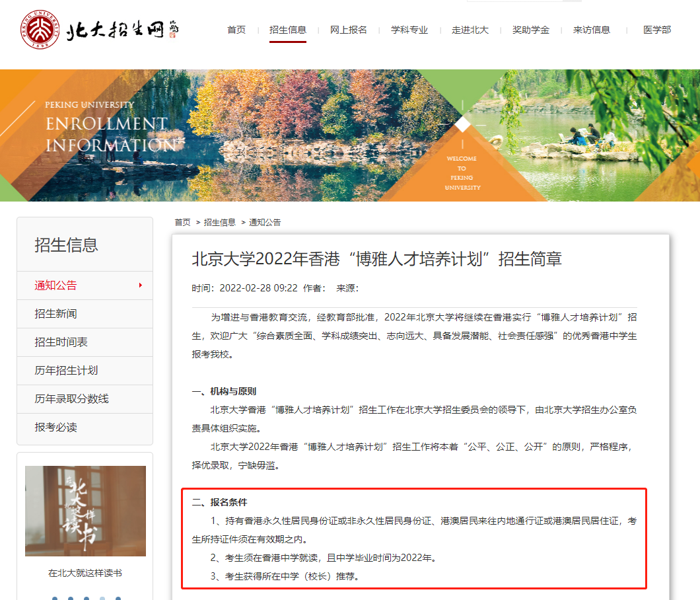Open the 来访信息 navigation item
The image size is (700, 600).
pos(592,30)
